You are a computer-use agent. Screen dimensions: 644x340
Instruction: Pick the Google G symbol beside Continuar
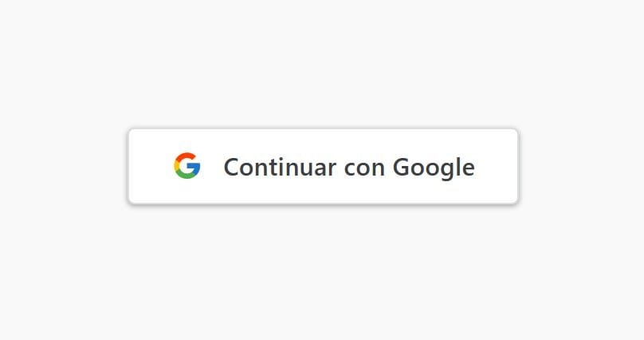click(x=187, y=166)
